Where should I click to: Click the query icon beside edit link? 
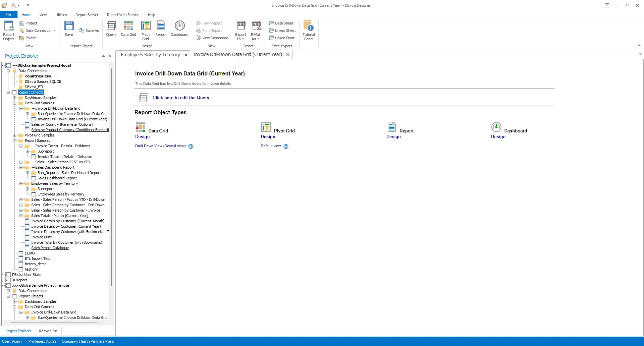tap(144, 98)
